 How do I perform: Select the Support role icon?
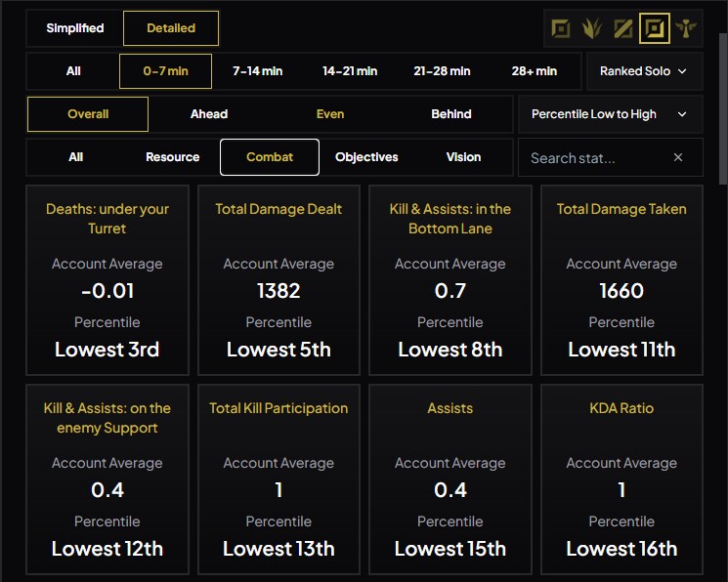(x=685, y=28)
